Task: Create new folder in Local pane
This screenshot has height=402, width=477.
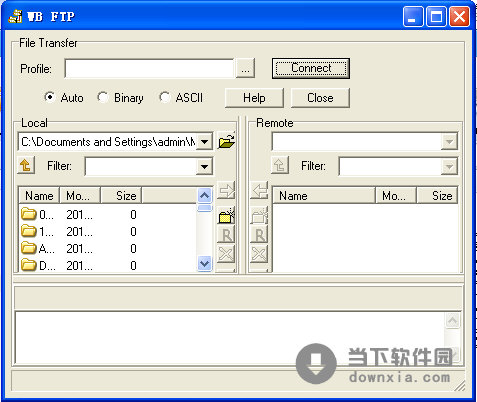Action: point(226,216)
